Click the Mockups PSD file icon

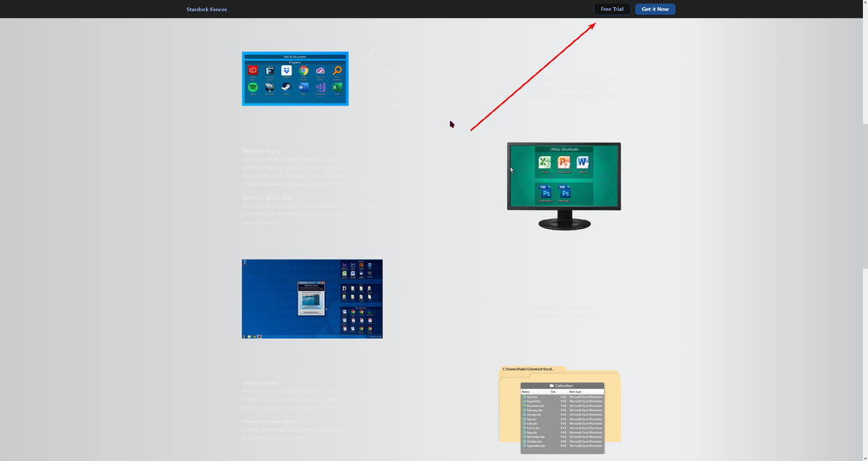[564, 191]
